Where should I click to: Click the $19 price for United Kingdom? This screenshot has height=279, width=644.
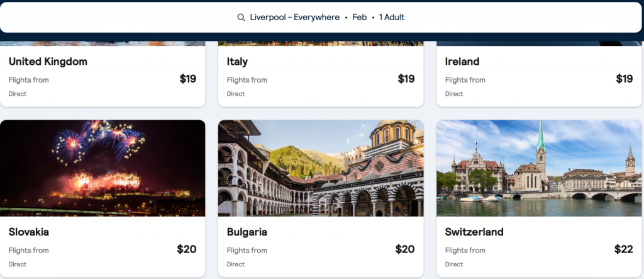[x=188, y=79]
